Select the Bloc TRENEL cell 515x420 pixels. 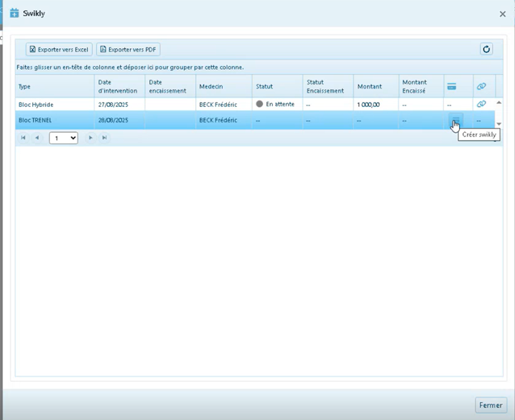click(x=55, y=120)
